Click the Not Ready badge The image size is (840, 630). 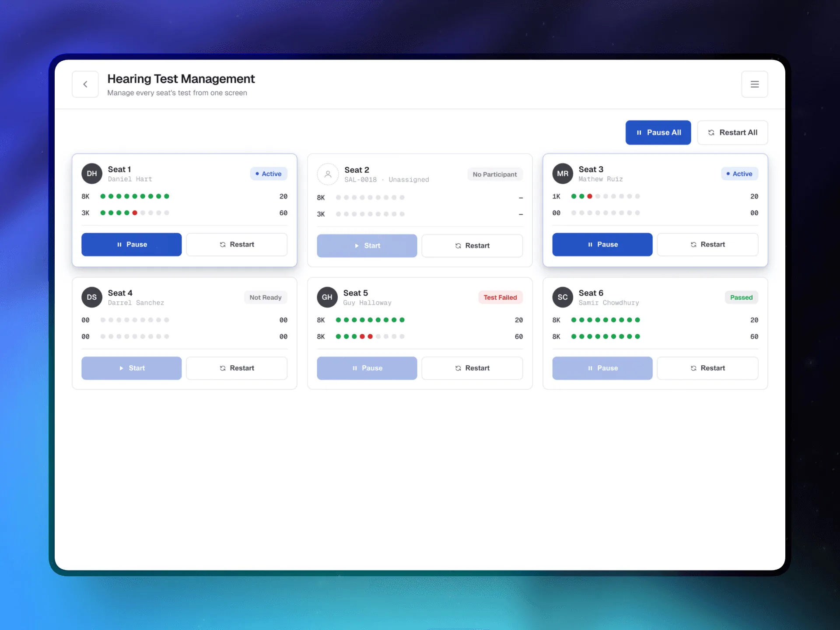[266, 297]
